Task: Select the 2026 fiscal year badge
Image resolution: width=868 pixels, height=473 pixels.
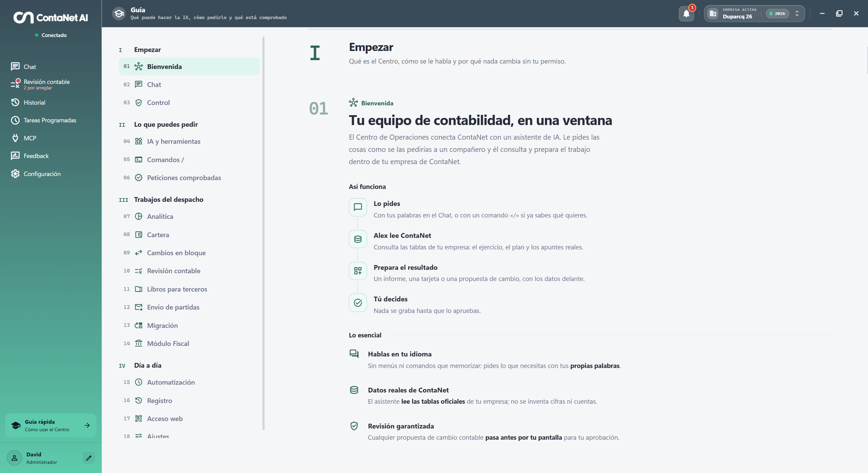Action: [777, 14]
